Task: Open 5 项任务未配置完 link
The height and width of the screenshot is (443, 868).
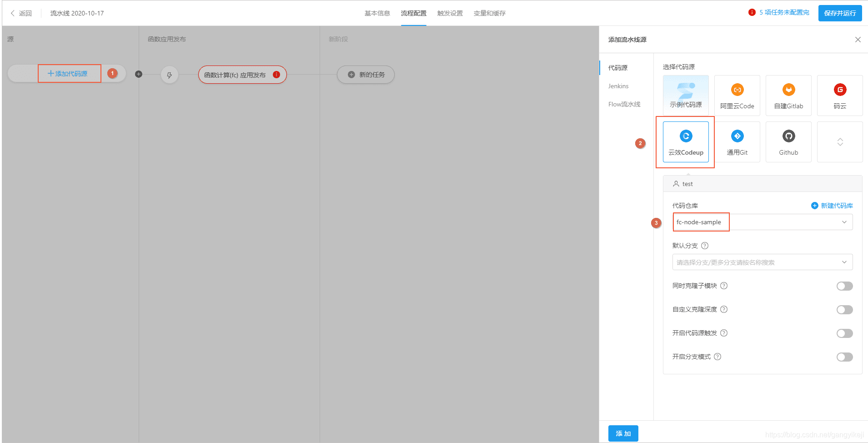Action: [784, 12]
